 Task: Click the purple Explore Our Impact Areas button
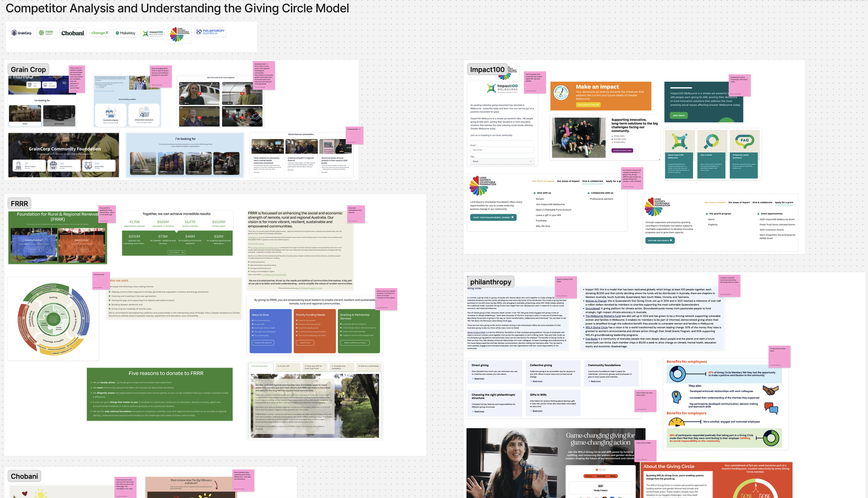(622, 150)
